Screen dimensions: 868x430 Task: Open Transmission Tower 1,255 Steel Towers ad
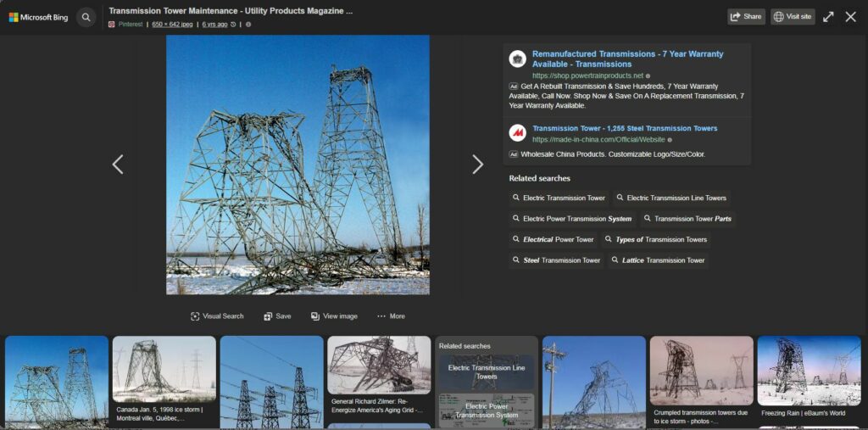(625, 129)
